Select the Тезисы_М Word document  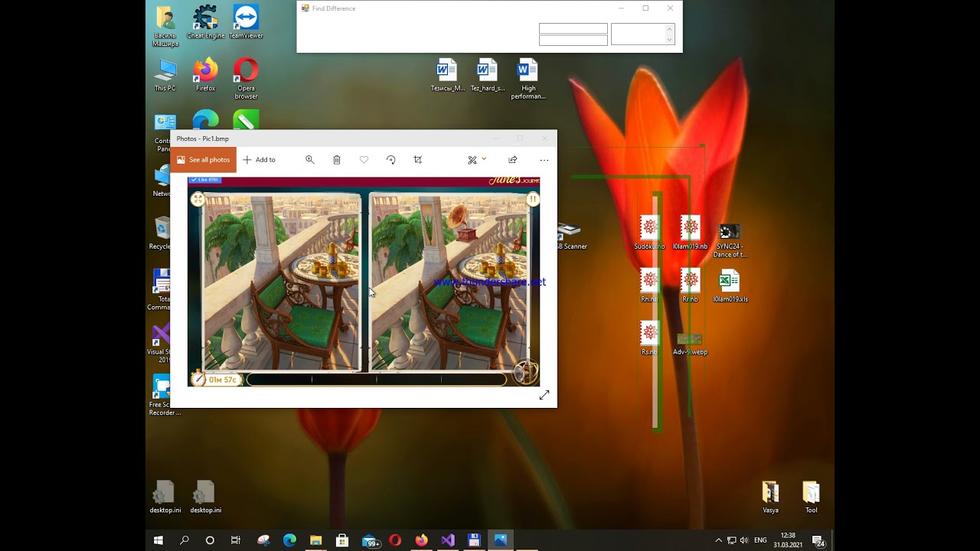coord(447,75)
